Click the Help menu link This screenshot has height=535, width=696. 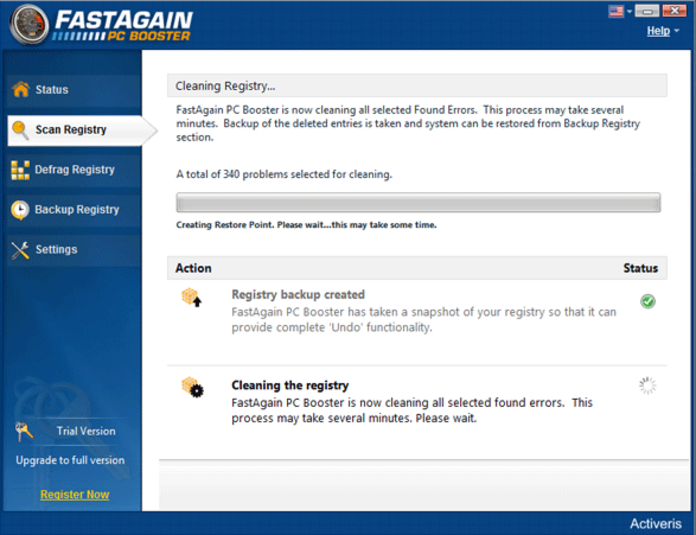click(658, 31)
